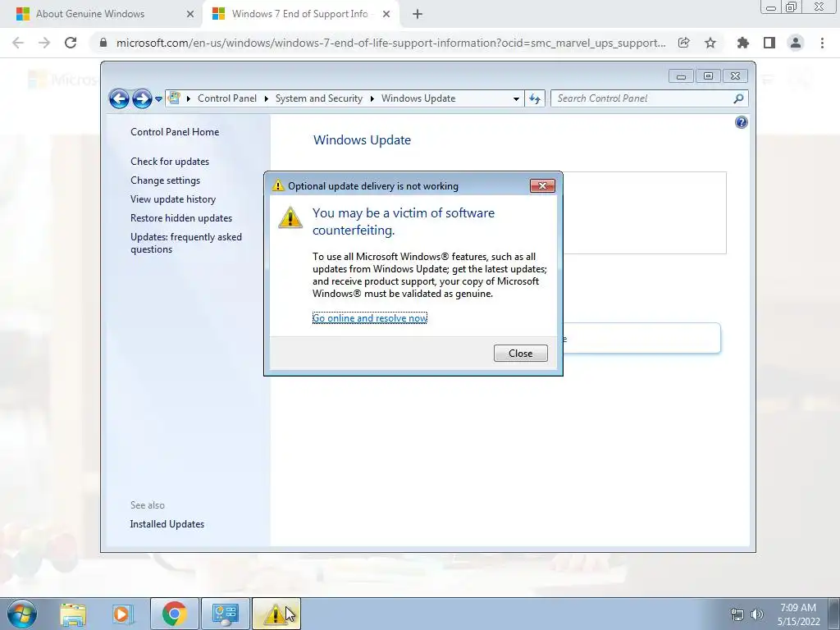This screenshot has width=840, height=630.
Task: Open Chrome three-dot menu
Action: click(822, 43)
